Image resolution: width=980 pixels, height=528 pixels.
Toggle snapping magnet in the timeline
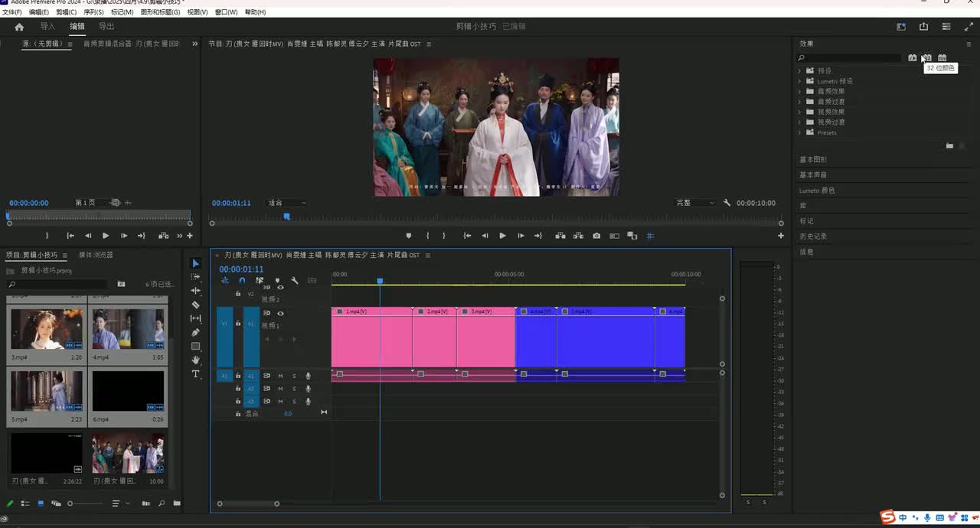(x=242, y=281)
